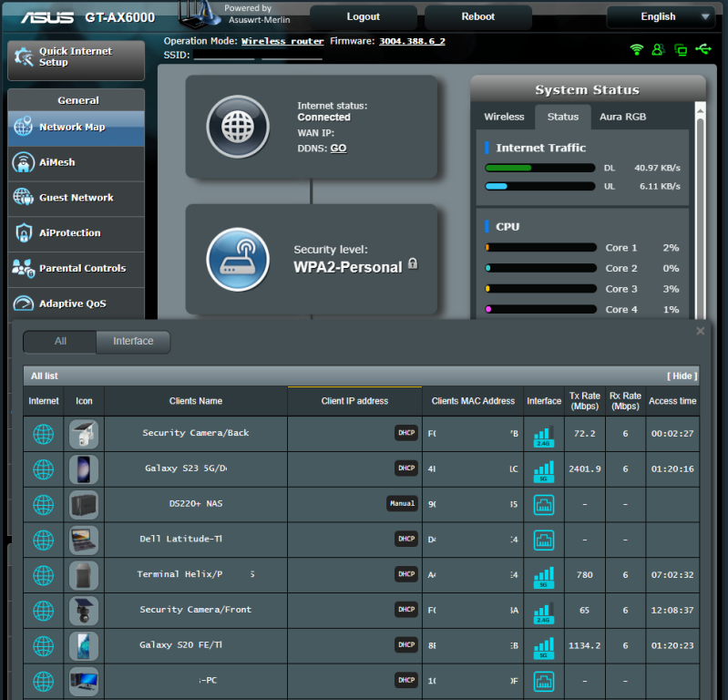Click the Reboot button
Image resolution: width=728 pixels, height=700 pixels.
pyautogui.click(x=477, y=17)
